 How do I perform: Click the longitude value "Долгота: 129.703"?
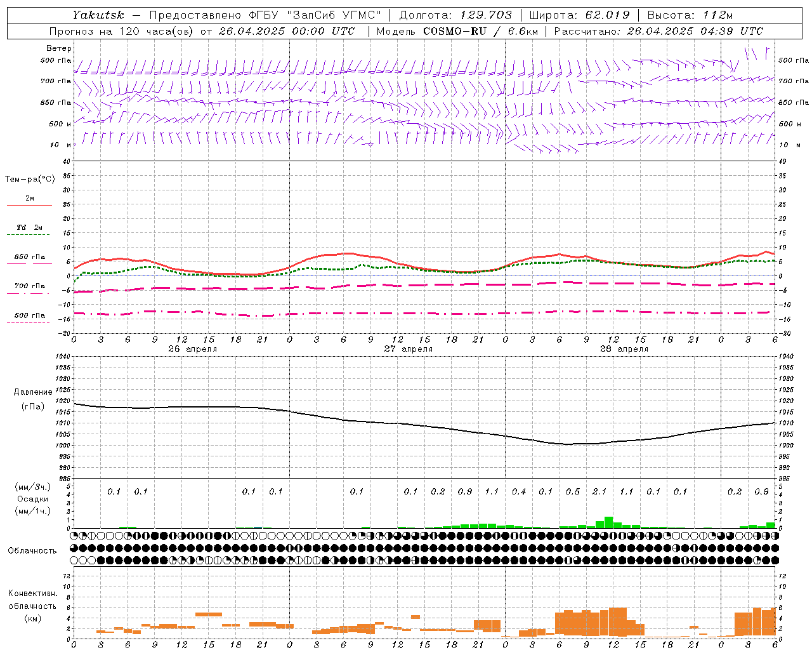coord(455,15)
